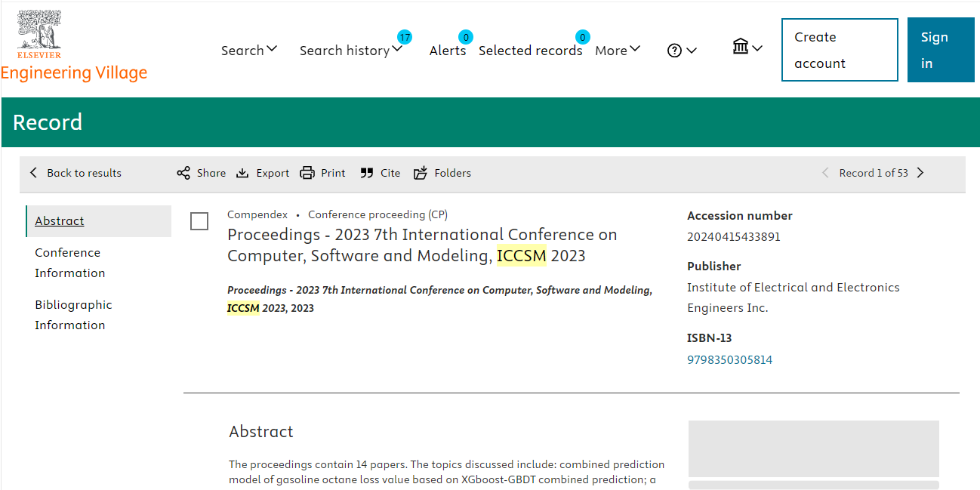The image size is (980, 490).
Task: Open the Export icon
Action: (x=242, y=173)
